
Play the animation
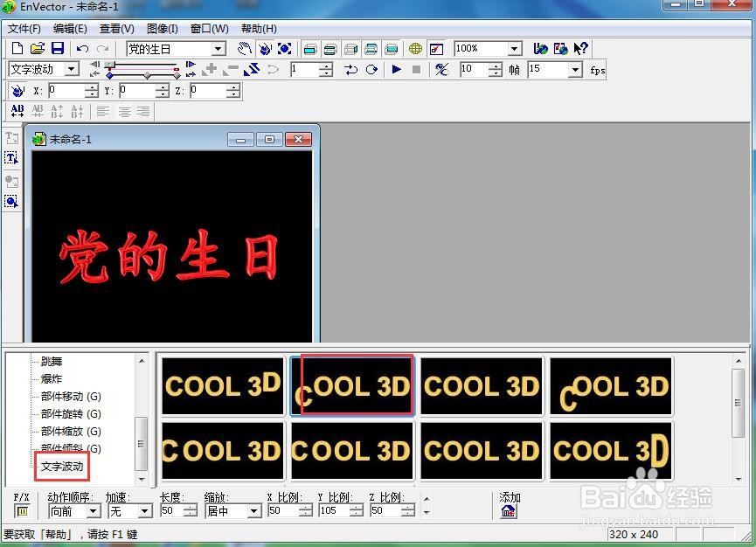[396, 69]
